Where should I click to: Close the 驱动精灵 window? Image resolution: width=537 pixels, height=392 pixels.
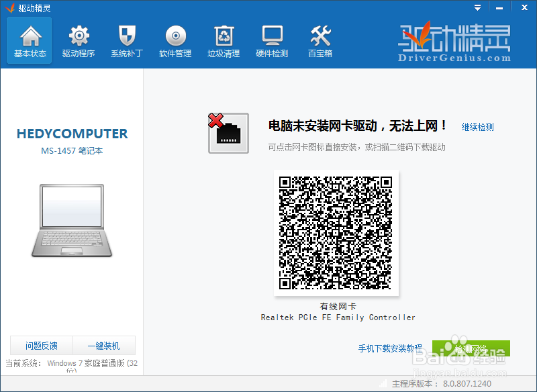click(x=524, y=7)
